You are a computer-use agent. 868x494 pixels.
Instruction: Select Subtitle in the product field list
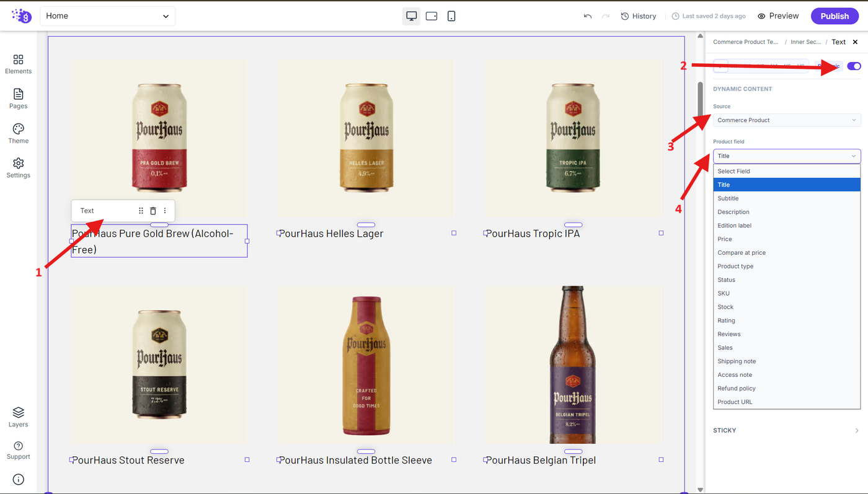tap(787, 198)
